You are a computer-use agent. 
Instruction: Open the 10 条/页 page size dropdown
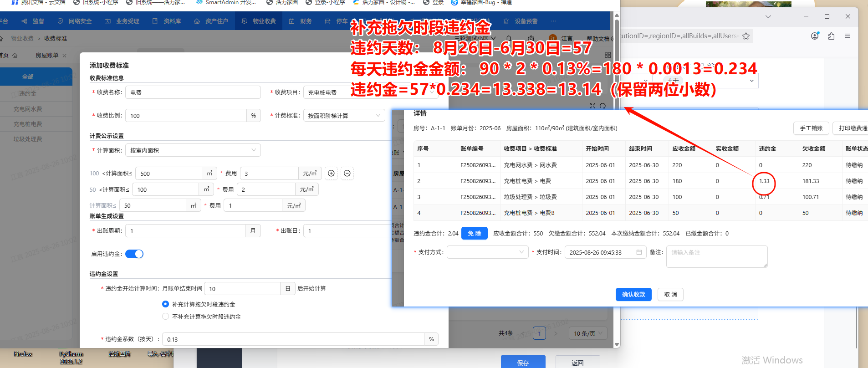(x=588, y=333)
